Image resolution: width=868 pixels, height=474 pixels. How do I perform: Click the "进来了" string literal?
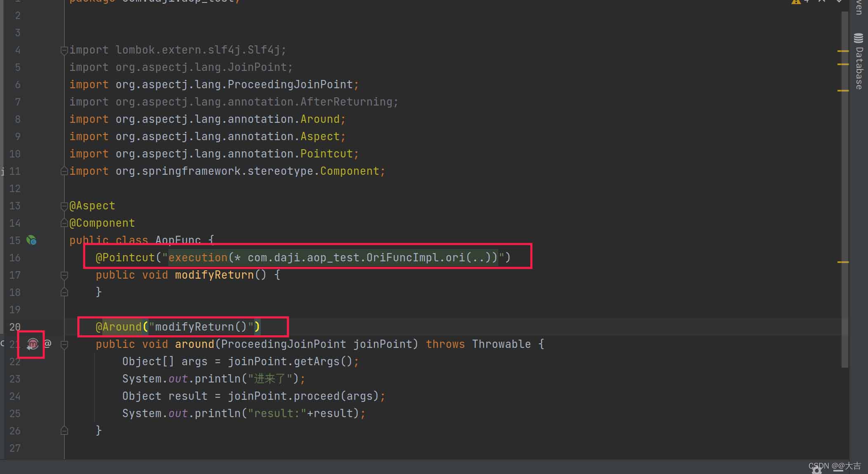pyautogui.click(x=270, y=379)
